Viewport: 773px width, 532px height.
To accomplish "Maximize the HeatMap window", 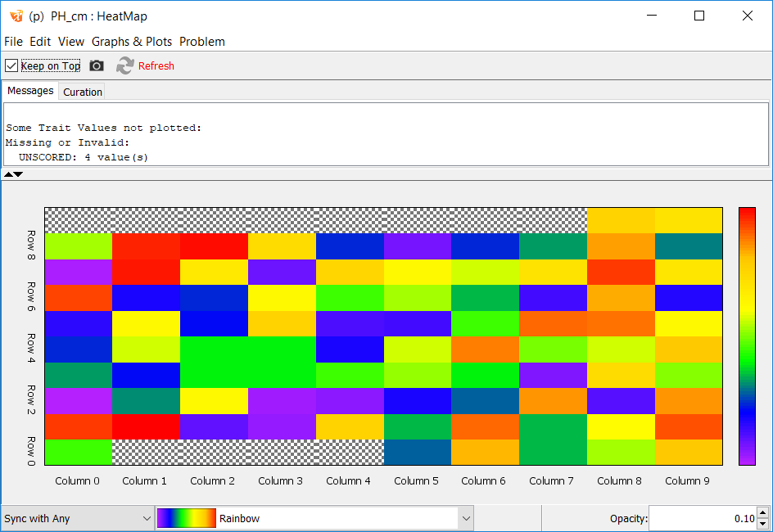I will click(x=698, y=16).
